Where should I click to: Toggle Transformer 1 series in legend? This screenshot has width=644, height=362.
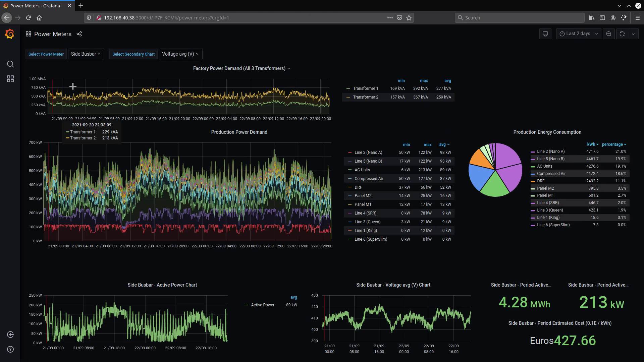365,88
